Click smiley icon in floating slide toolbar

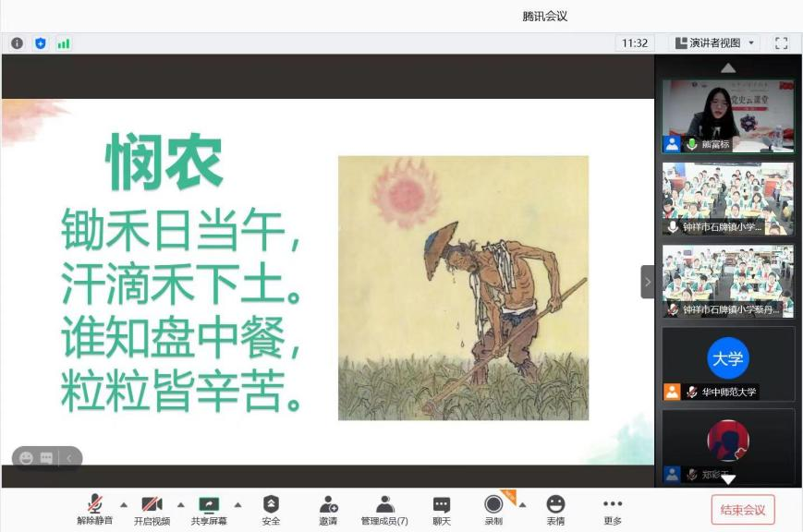pos(26,458)
